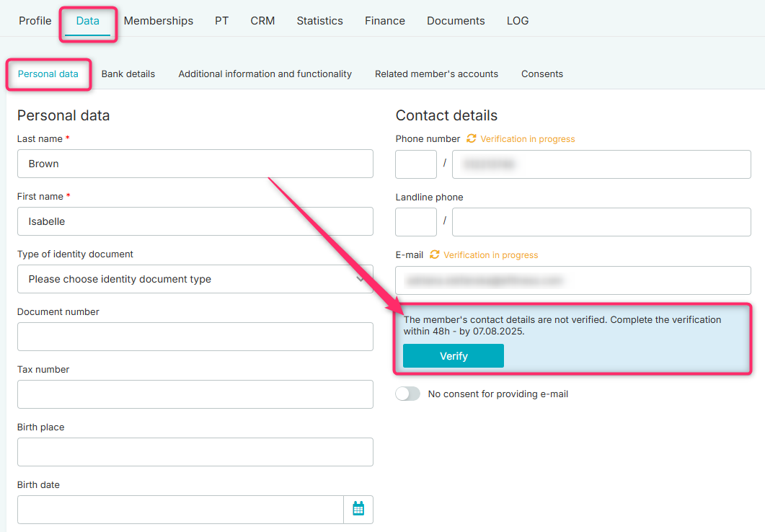Click the Phone number country code box
765x532 pixels.
pyautogui.click(x=416, y=164)
